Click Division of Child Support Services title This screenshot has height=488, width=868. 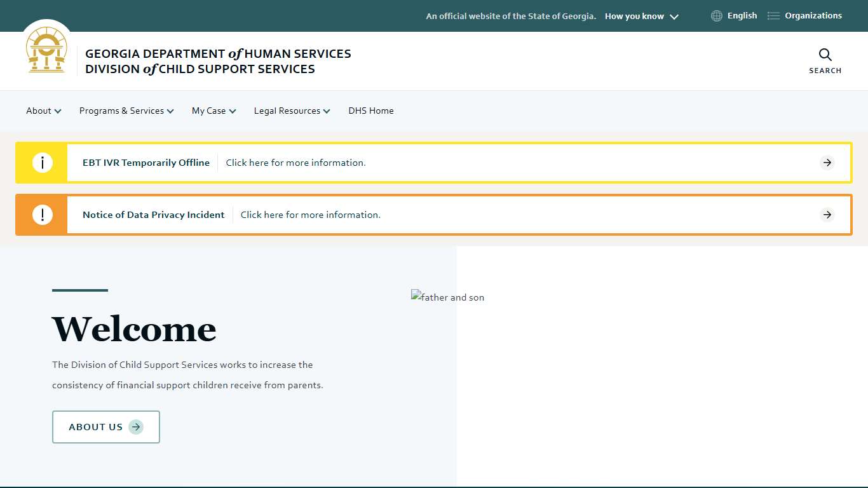click(200, 69)
